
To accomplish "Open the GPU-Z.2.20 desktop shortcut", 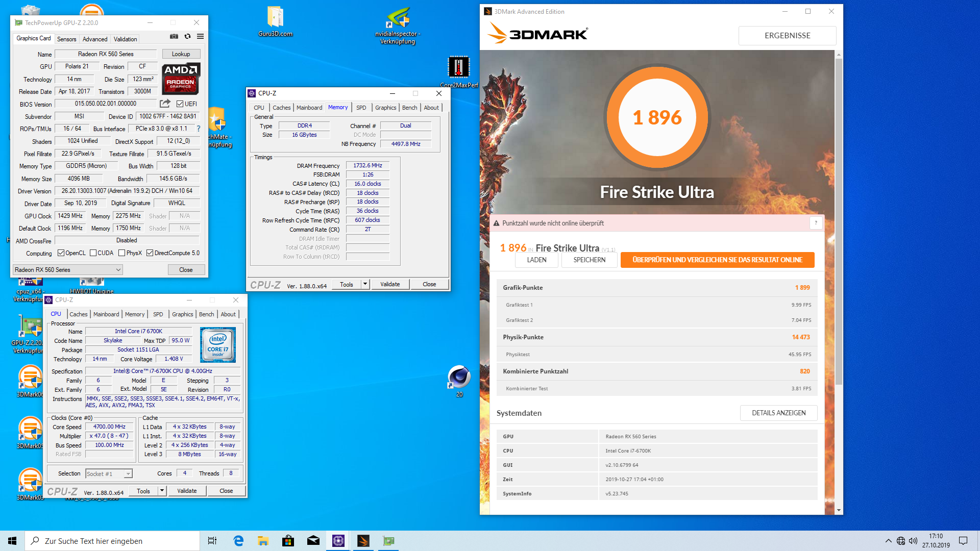I will coord(29,334).
